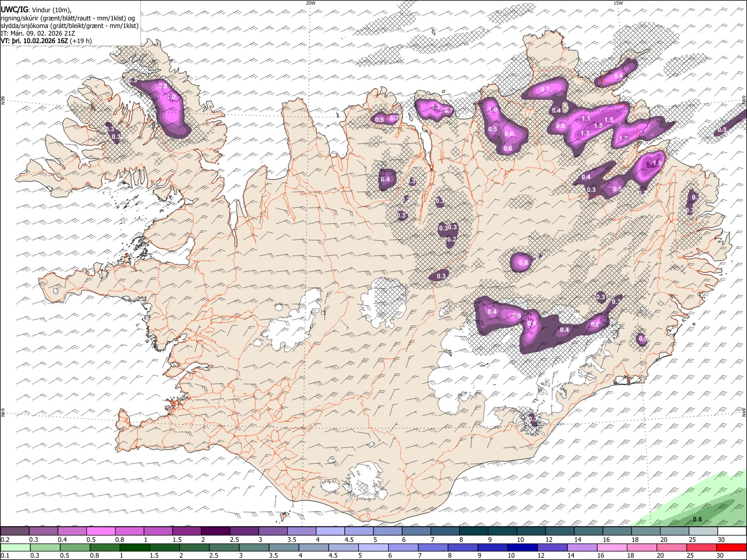Viewport: 747px width, 560px height.
Task: Select the darkest purple swatch at 2 in upper legend
Action: coord(215,531)
